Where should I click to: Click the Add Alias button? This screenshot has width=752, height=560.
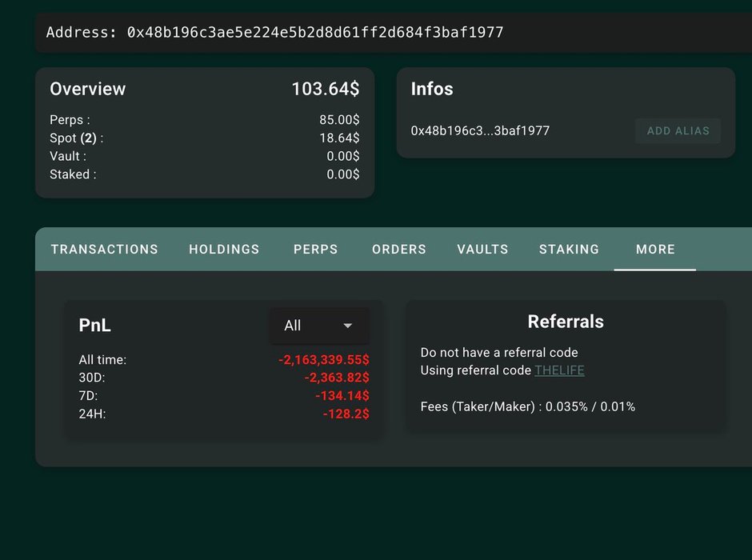point(678,131)
